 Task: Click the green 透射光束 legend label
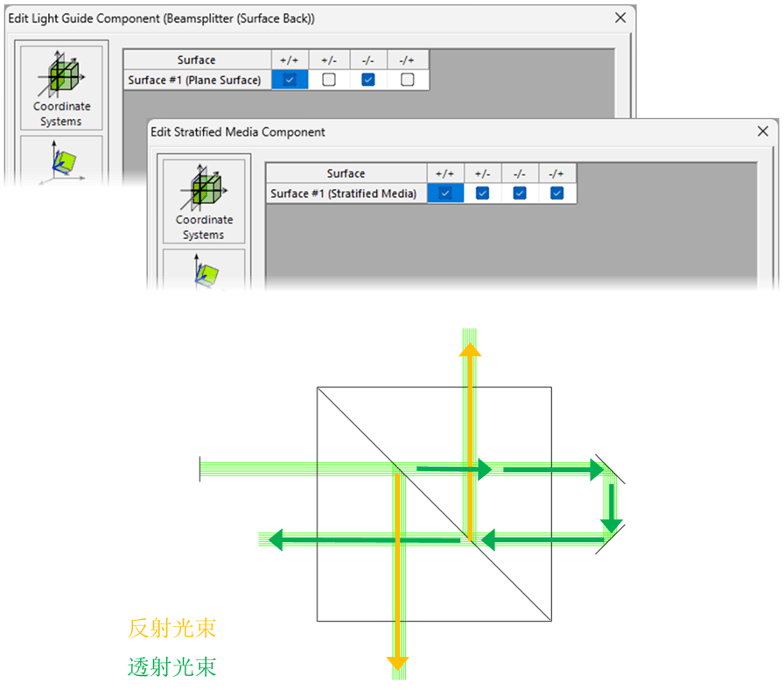[171, 667]
